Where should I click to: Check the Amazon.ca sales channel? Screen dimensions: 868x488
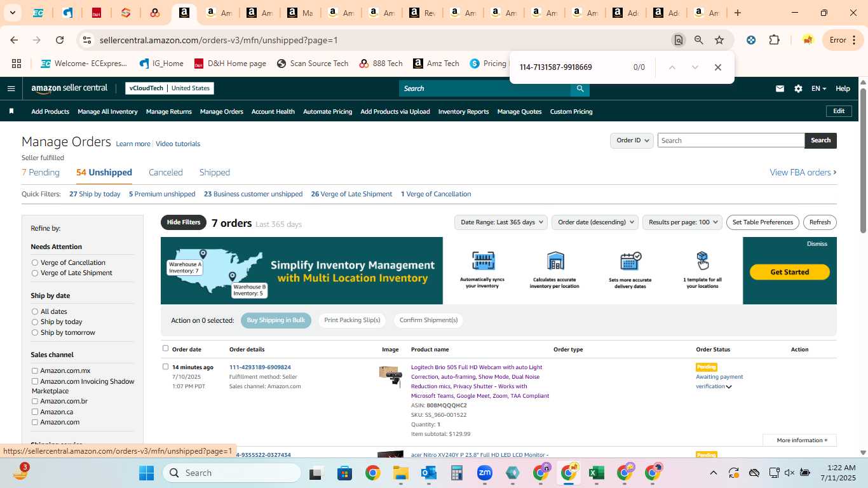pyautogui.click(x=35, y=412)
